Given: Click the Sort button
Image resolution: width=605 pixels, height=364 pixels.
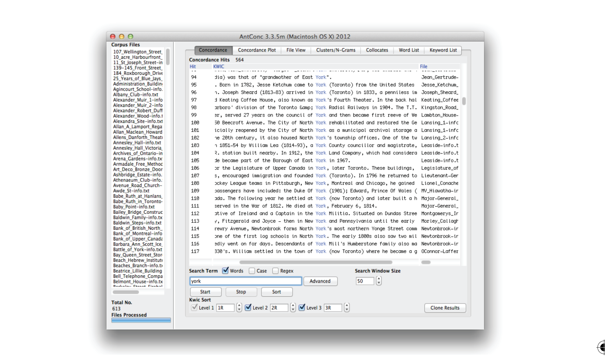Looking at the screenshot, I should (x=277, y=292).
